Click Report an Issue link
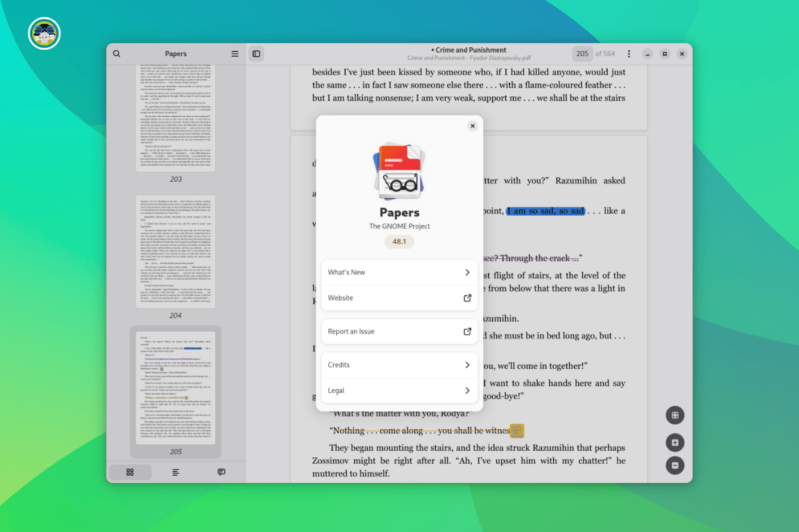 399,331
